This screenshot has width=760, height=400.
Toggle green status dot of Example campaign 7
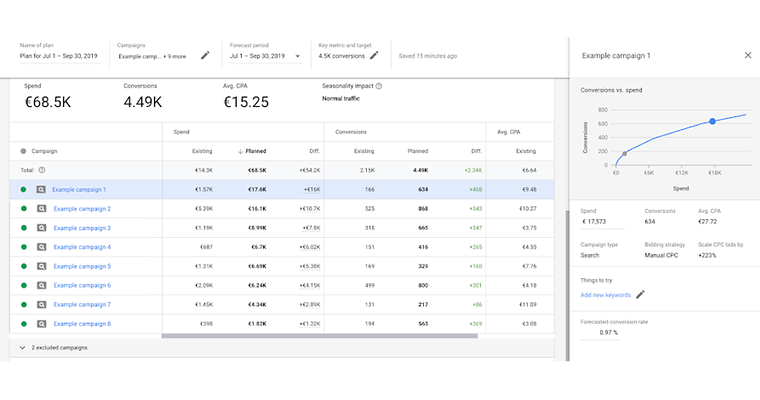pos(23,304)
